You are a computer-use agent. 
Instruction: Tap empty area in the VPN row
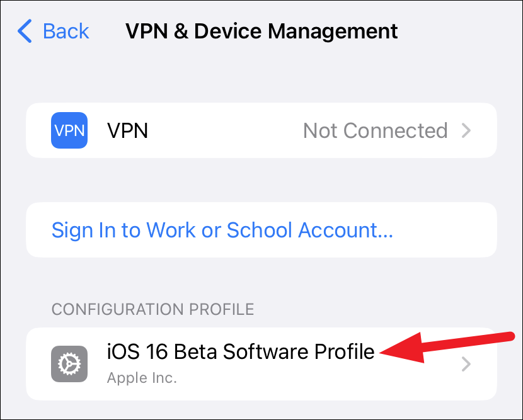(x=225, y=130)
